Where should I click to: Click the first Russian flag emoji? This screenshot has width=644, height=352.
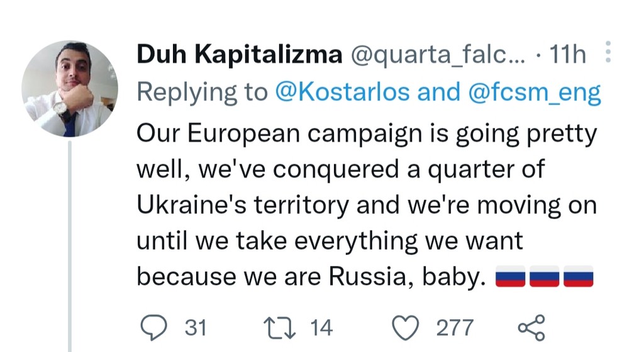tap(511, 276)
